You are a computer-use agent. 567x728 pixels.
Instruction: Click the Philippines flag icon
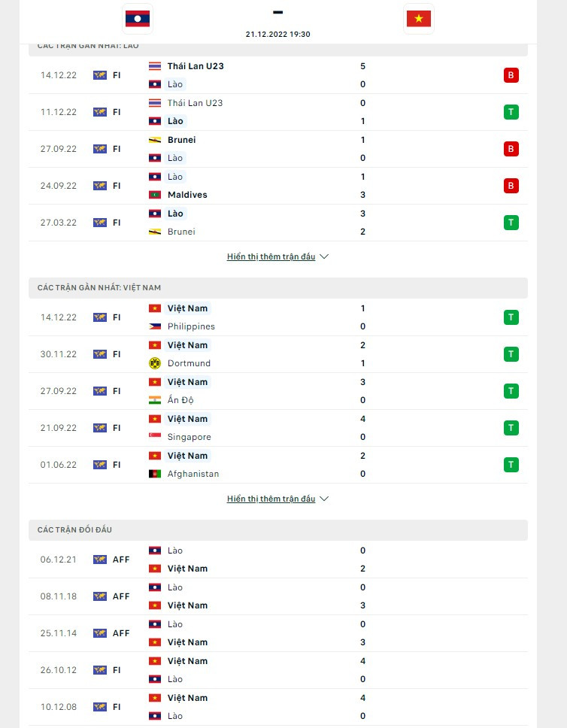pyautogui.click(x=155, y=326)
